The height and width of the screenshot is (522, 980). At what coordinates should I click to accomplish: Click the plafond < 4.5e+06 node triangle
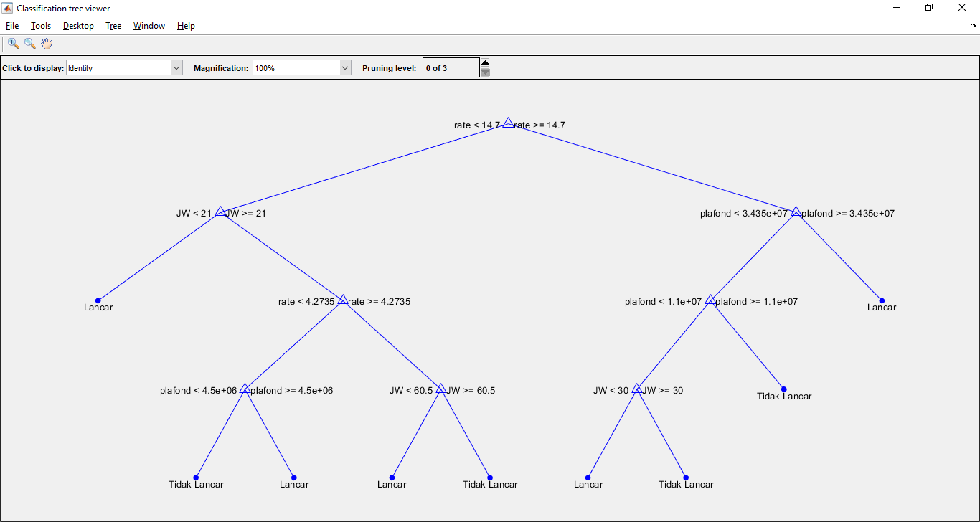[245, 389]
